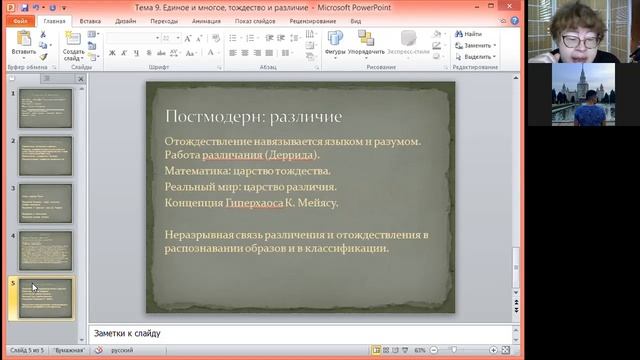Click the Shape Outline pen icon
Screen dimensions: 640x360
tap(438, 45)
